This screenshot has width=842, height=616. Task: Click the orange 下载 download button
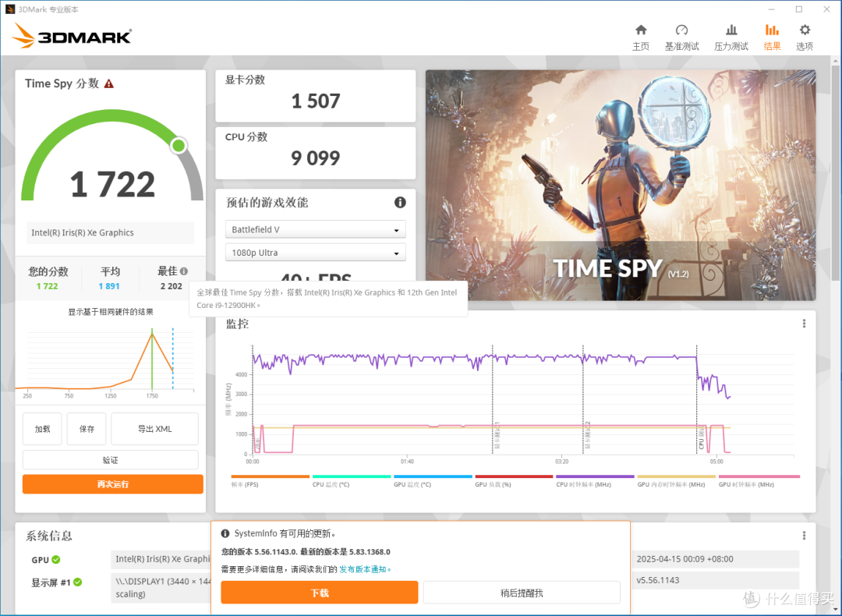[x=320, y=593]
